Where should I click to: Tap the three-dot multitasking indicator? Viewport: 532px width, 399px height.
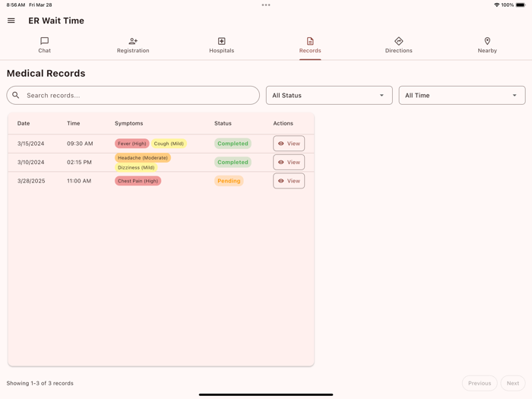tap(266, 5)
